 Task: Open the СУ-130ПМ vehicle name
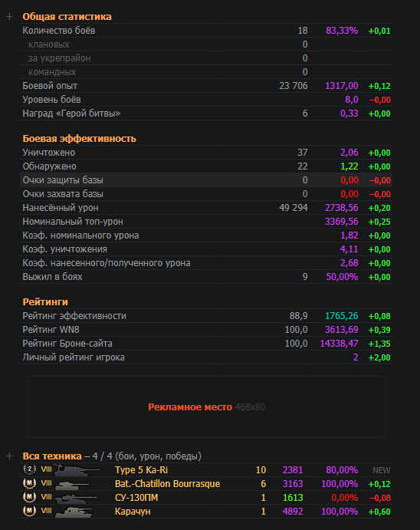click(x=136, y=498)
